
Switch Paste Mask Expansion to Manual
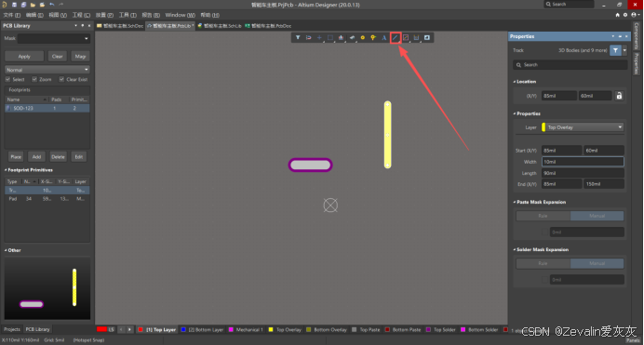point(597,216)
